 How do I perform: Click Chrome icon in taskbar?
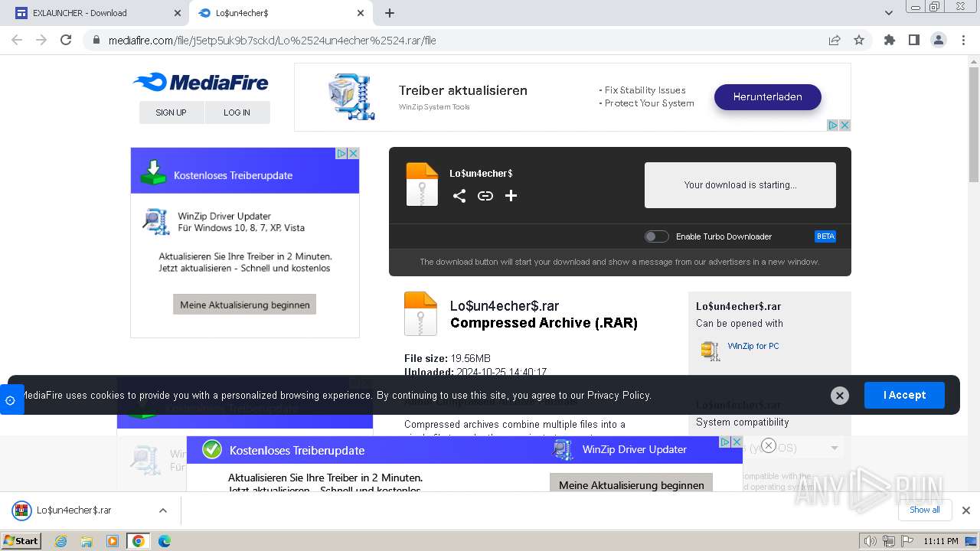pos(139,541)
